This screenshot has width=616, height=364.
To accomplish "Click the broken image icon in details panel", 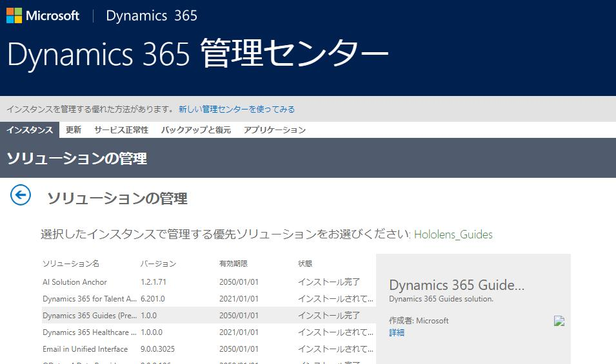I will tap(559, 321).
